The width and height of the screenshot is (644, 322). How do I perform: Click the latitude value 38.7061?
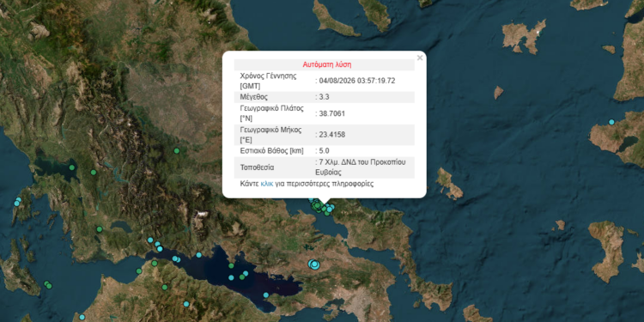pos(331,113)
